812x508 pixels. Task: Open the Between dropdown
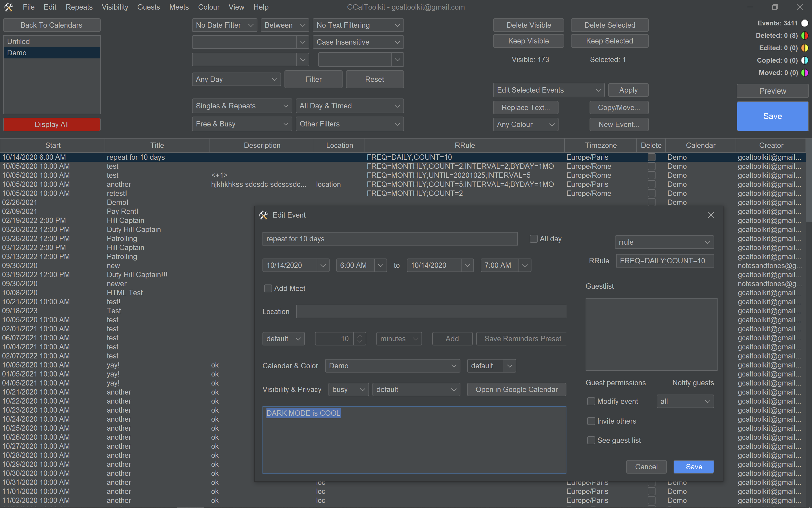point(285,25)
